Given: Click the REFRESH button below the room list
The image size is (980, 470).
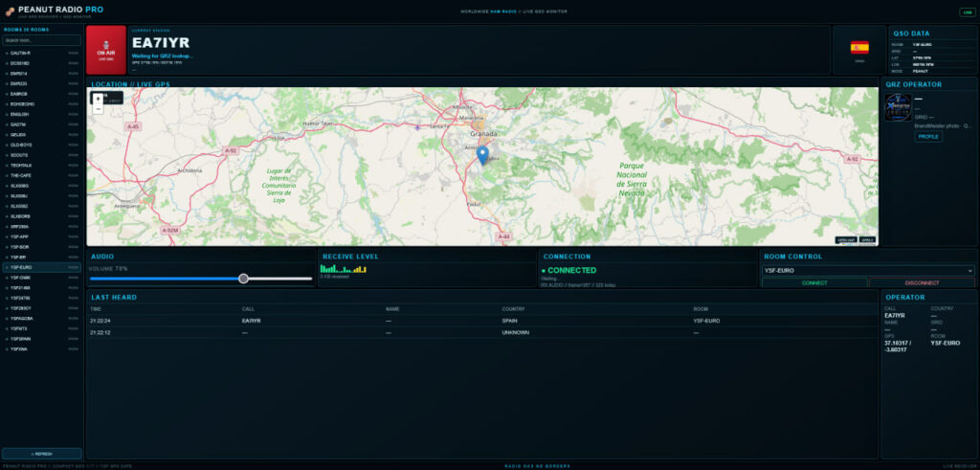Looking at the screenshot, I should point(42,454).
